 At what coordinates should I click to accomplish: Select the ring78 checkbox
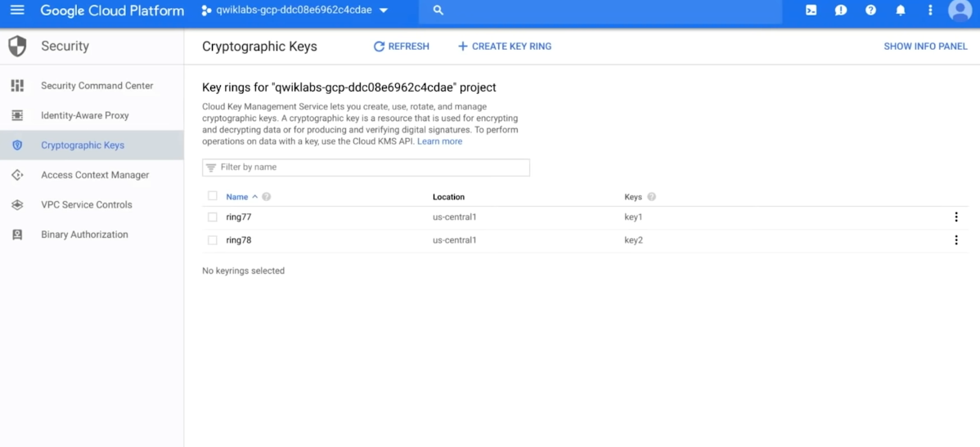point(213,240)
